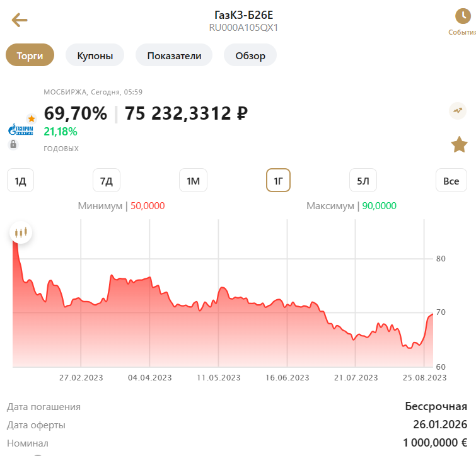Click the offer date 26.01.2026
The width and height of the screenshot is (476, 456).
(x=440, y=425)
